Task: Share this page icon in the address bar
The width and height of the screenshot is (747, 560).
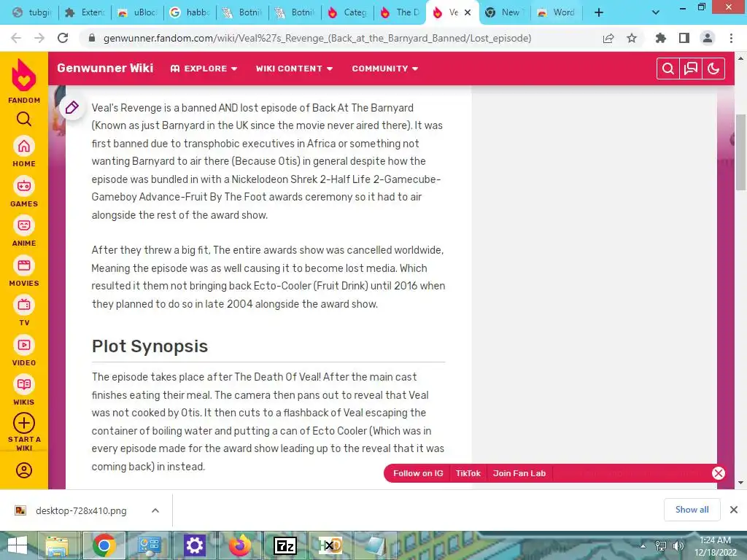Action: 608,39
